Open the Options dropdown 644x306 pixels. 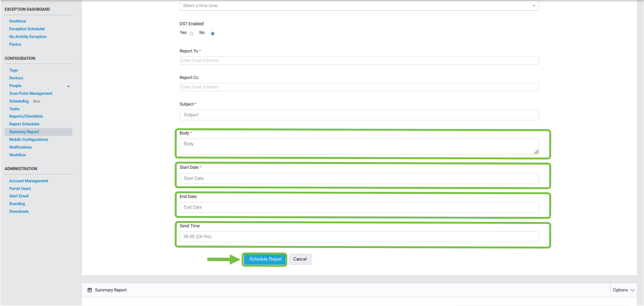[x=623, y=290]
